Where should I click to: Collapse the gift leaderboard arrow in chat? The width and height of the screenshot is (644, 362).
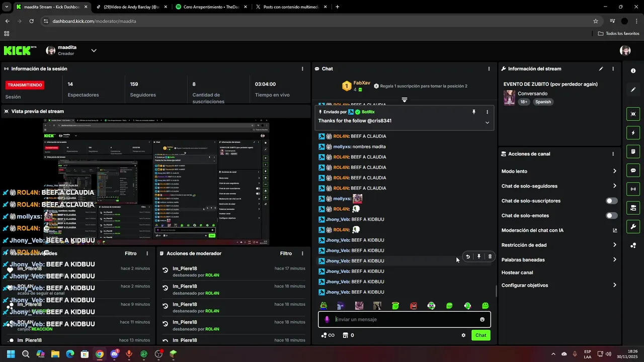point(405,100)
